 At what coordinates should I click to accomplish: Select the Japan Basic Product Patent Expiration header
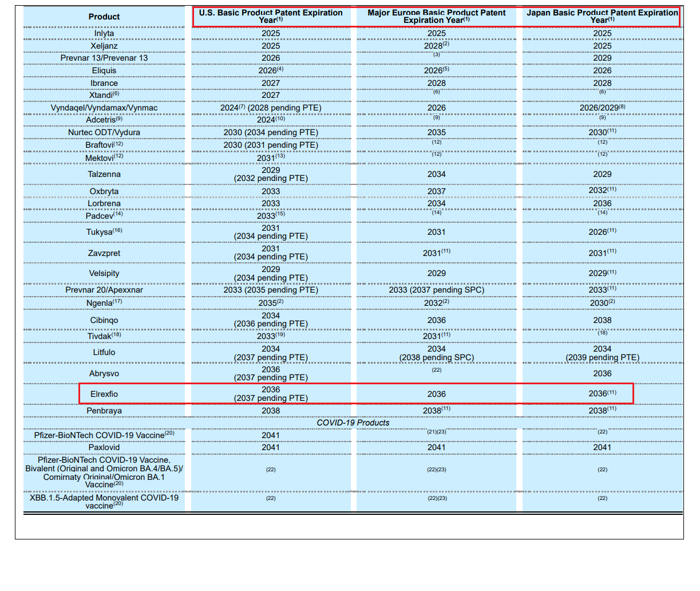coord(602,16)
